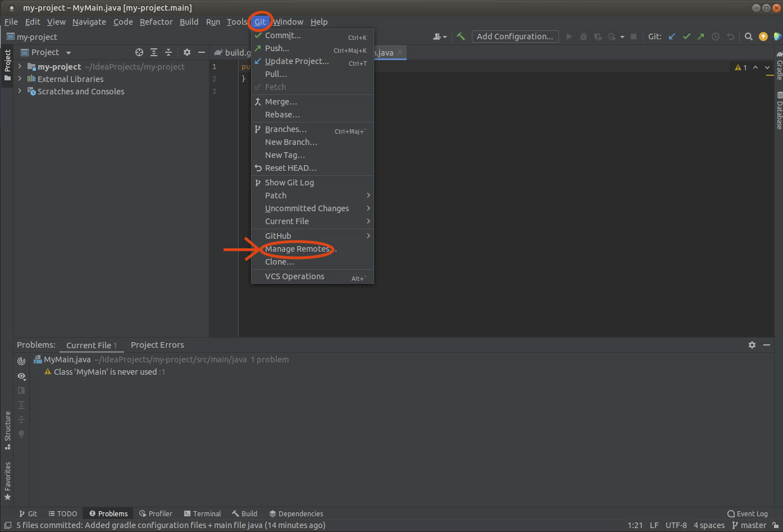
Task: Toggle the Gradle tool window stripe button
Action: coord(779,66)
